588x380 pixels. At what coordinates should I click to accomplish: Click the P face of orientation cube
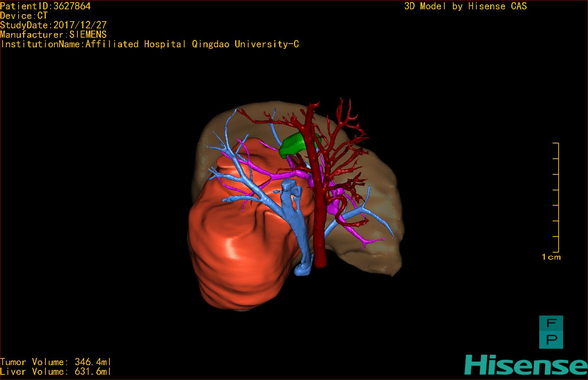551,341
